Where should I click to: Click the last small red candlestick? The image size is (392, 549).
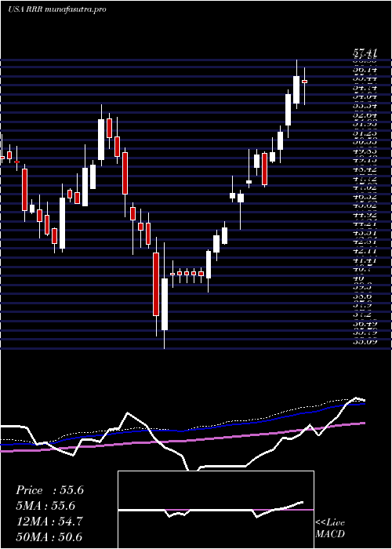[x=304, y=82]
